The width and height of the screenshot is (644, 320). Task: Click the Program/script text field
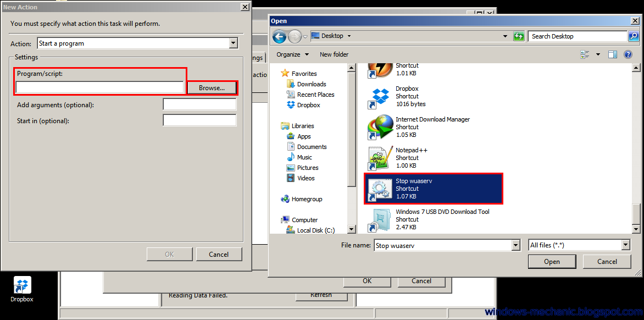point(100,87)
